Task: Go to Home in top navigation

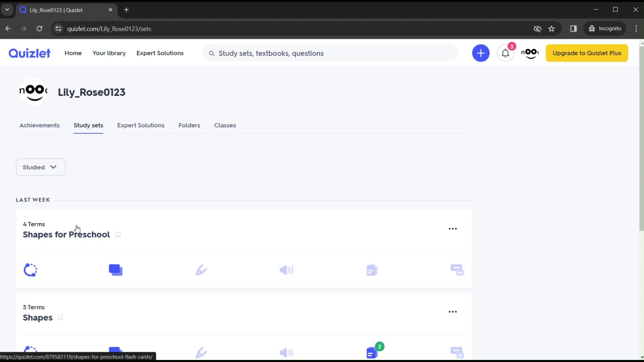Action: [73, 53]
